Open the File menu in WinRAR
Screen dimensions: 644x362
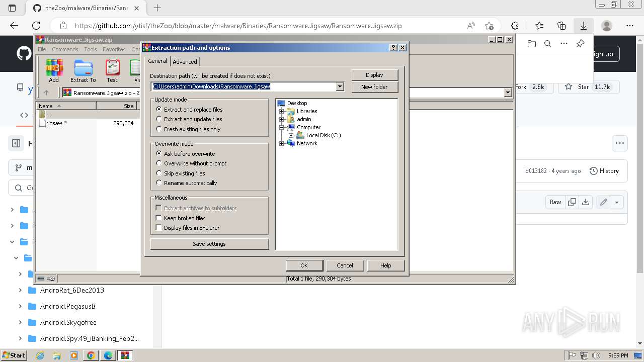point(42,49)
